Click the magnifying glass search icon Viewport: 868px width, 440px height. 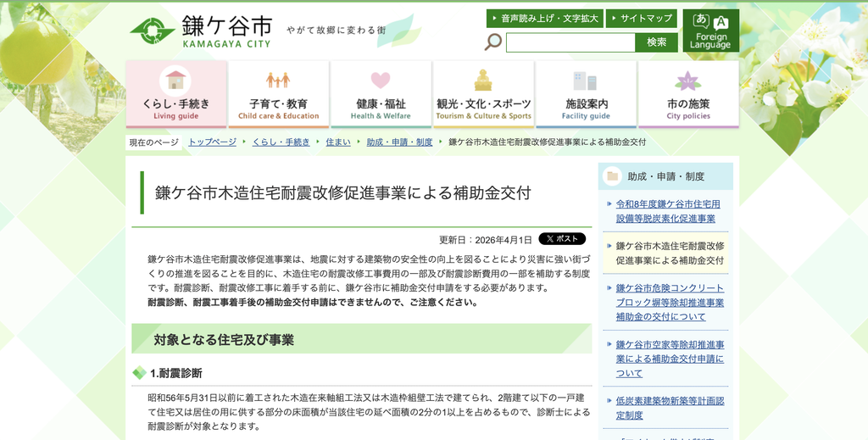point(492,42)
